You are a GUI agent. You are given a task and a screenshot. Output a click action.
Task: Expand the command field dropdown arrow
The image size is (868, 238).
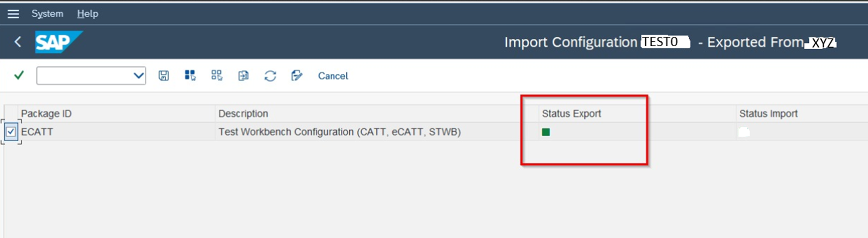click(x=138, y=76)
